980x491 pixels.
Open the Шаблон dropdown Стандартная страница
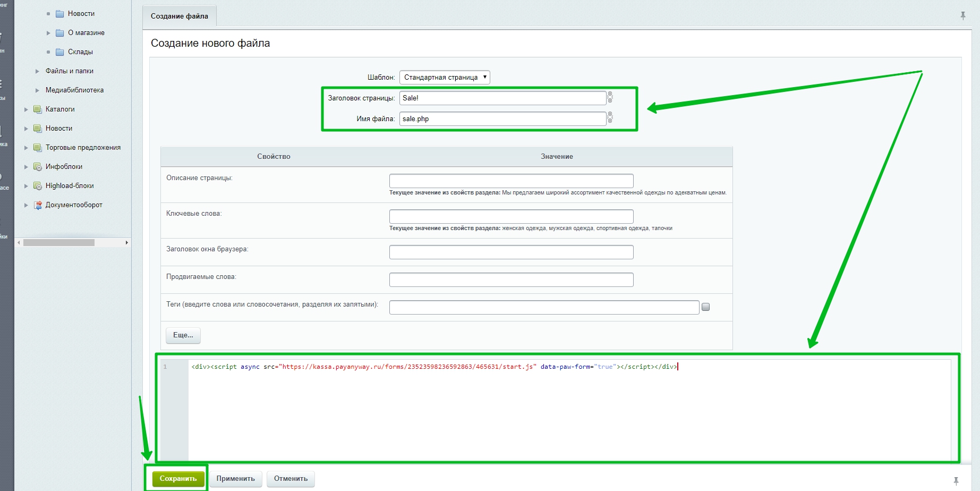(445, 77)
